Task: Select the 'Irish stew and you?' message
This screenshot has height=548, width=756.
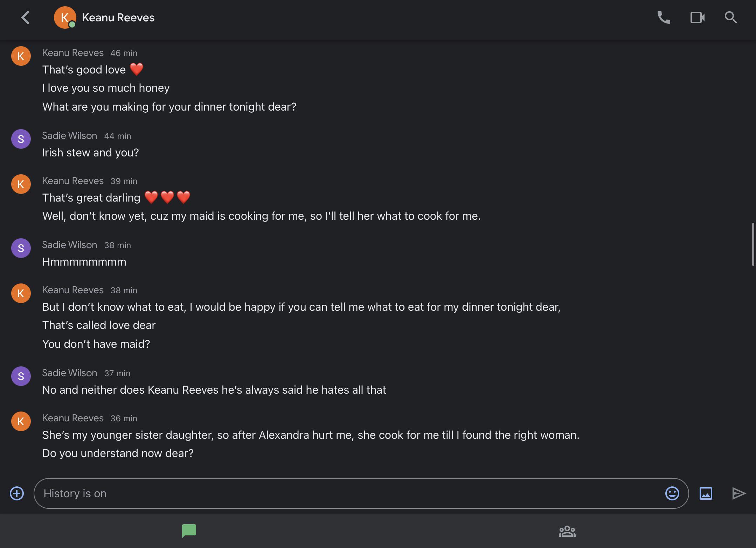Action: [x=90, y=153]
